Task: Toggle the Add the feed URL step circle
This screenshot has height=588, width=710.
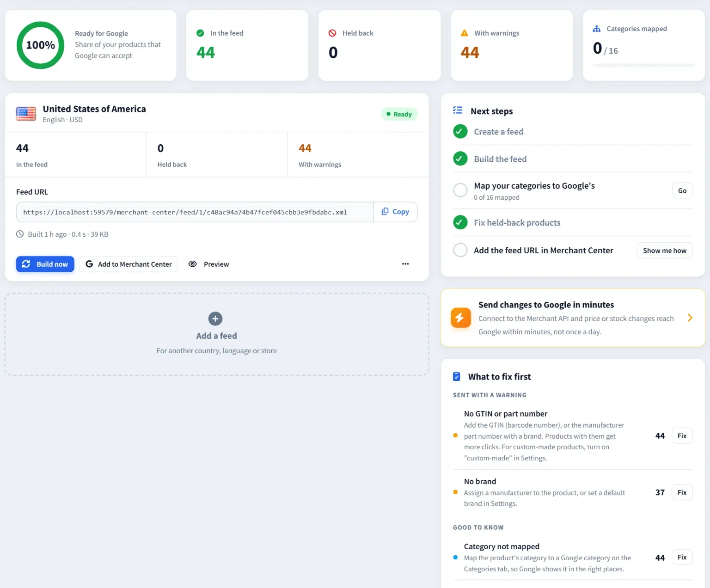Action: click(460, 250)
